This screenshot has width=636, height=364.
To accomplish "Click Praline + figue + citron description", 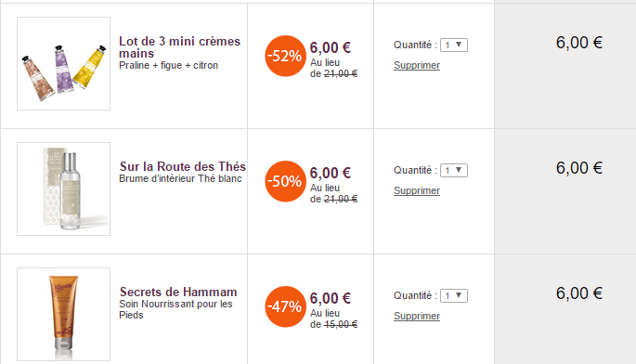I will (x=168, y=65).
